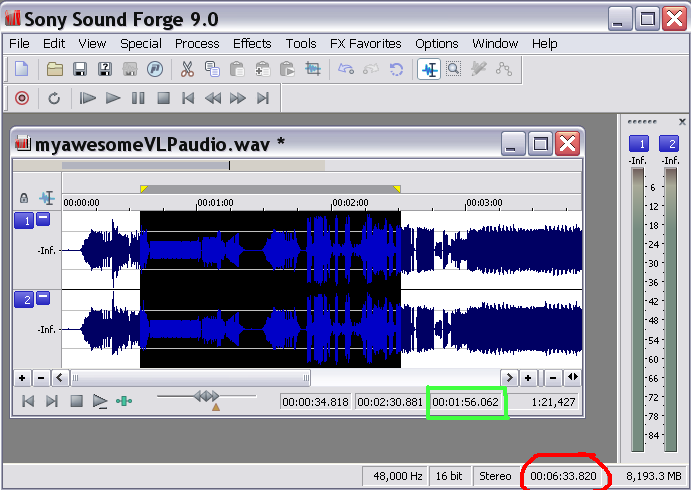Viewport: 691px width, 490px height.
Task: Zoom out time with minus at bottom right
Action: coord(553,378)
